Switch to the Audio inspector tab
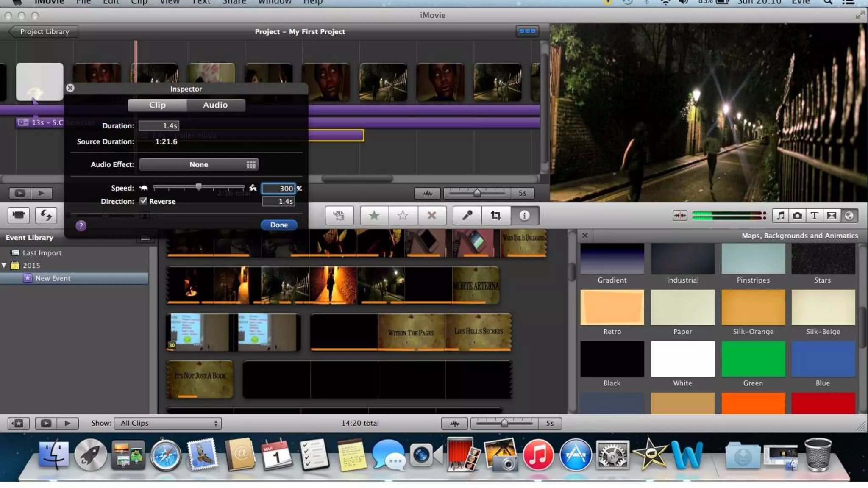 point(215,105)
